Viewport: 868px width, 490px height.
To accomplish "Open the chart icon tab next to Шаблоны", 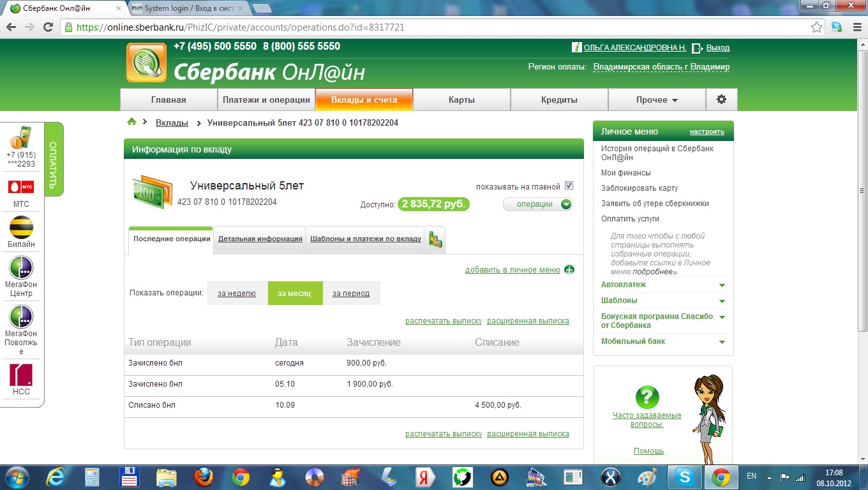I will [435, 239].
